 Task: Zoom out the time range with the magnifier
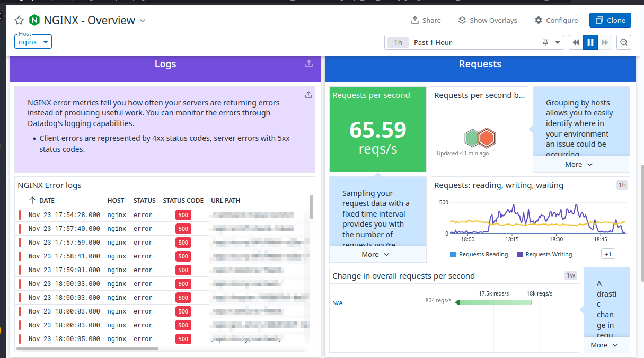click(x=623, y=42)
